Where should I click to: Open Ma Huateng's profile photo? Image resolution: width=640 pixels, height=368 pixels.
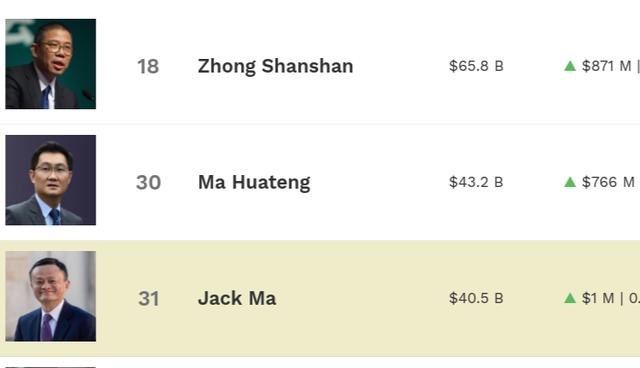point(51,180)
